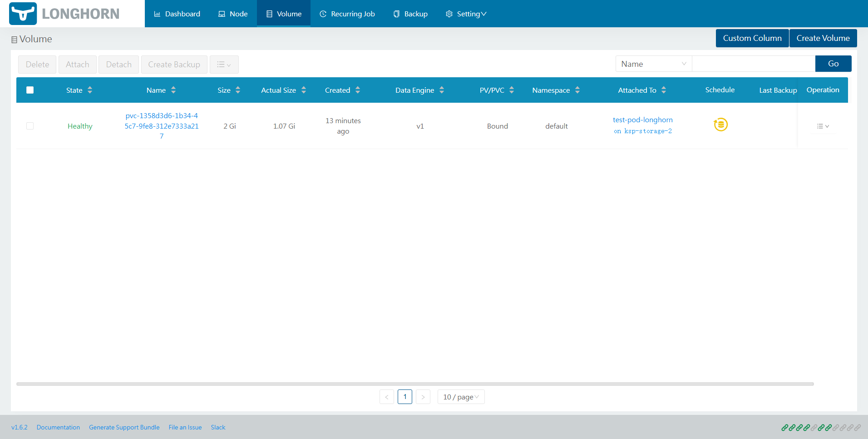868x439 pixels.
Task: Click the Create Volume button
Action: [823, 38]
